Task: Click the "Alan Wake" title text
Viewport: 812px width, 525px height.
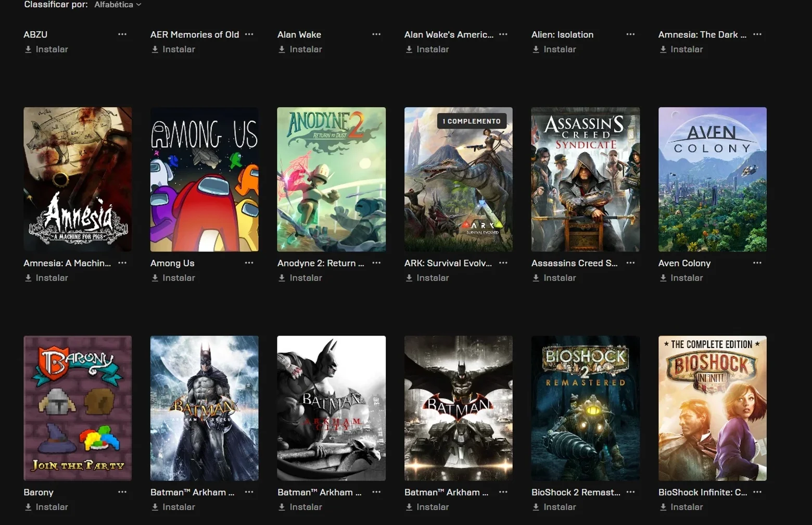Action: tap(299, 34)
